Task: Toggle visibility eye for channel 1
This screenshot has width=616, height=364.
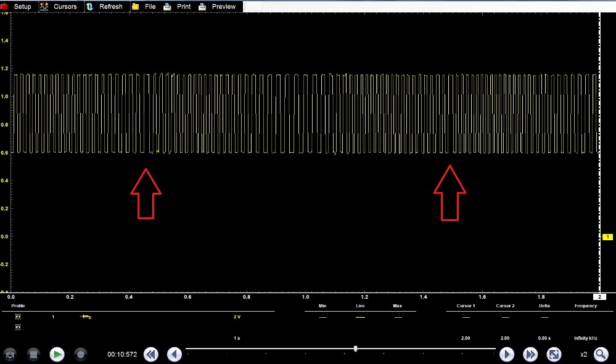Action: 18,317
